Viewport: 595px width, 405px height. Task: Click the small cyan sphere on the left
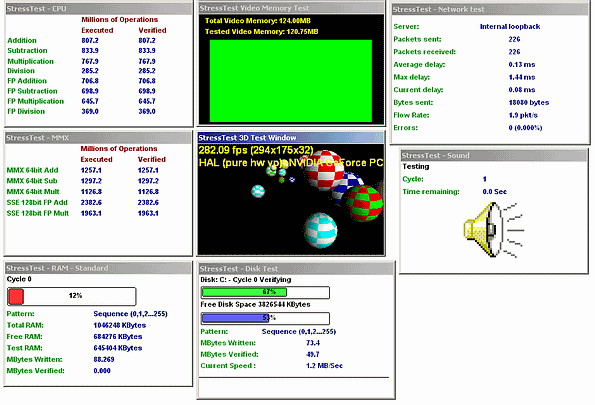click(x=258, y=191)
